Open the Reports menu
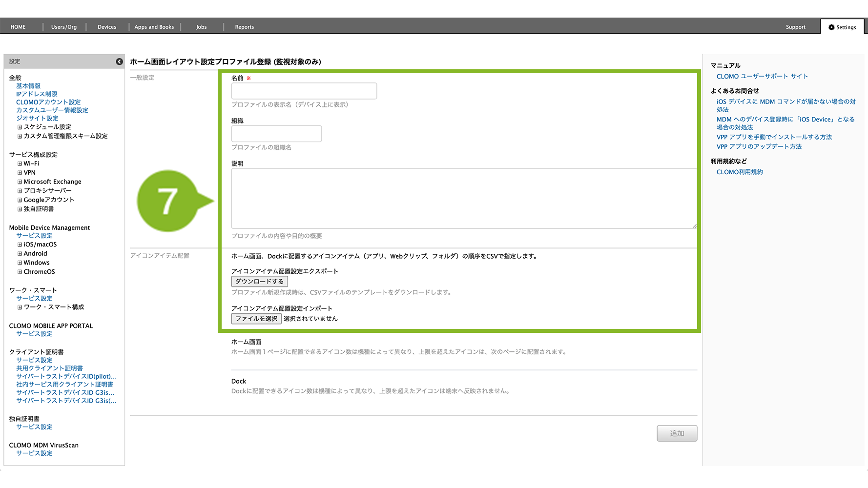This screenshot has height=488, width=868. pos(244,27)
